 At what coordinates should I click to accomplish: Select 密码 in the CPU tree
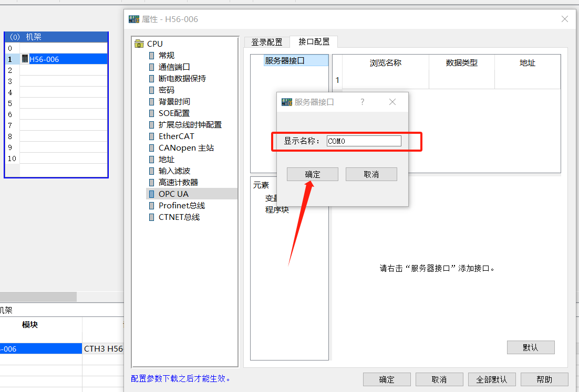tap(166, 90)
